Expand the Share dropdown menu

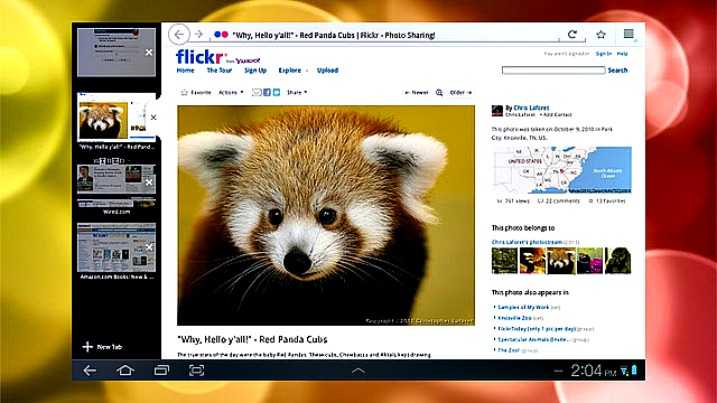pos(297,92)
